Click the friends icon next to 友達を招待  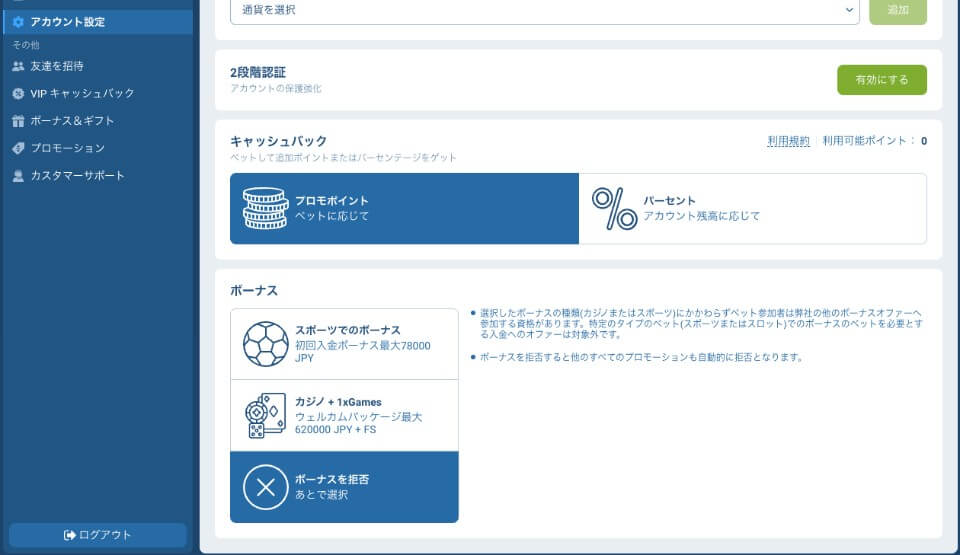pyautogui.click(x=18, y=66)
